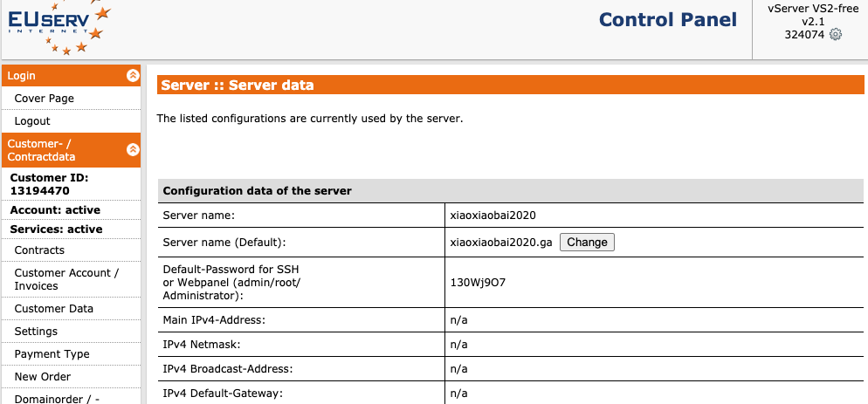Screen dimensions: 868x404
Task: Collapse the Customer- / Contractdata section
Action: pos(133,149)
